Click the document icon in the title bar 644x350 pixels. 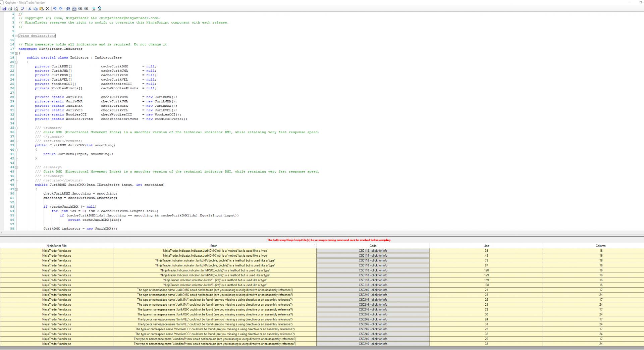pos(2,2)
